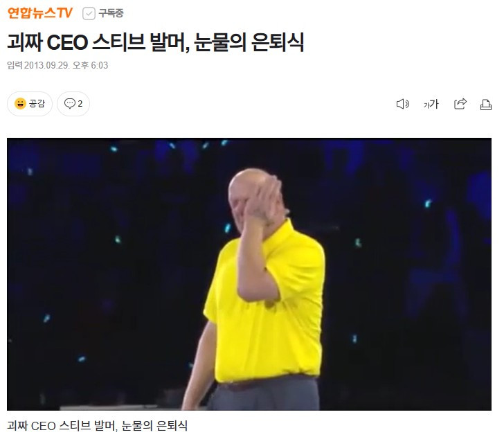
Task: Listen to article with speaker icon
Action: point(402,104)
